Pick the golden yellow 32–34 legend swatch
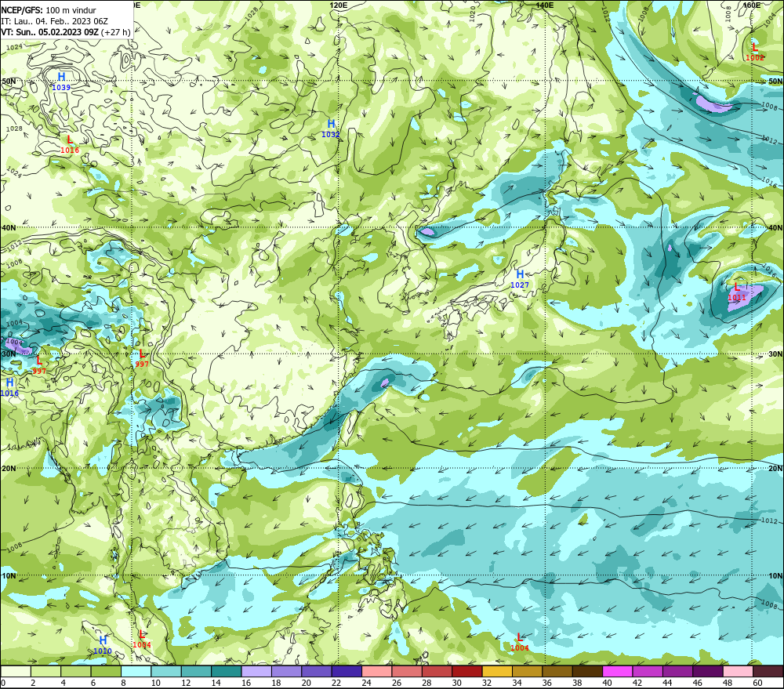This screenshot has height=689, width=784. coord(497,671)
